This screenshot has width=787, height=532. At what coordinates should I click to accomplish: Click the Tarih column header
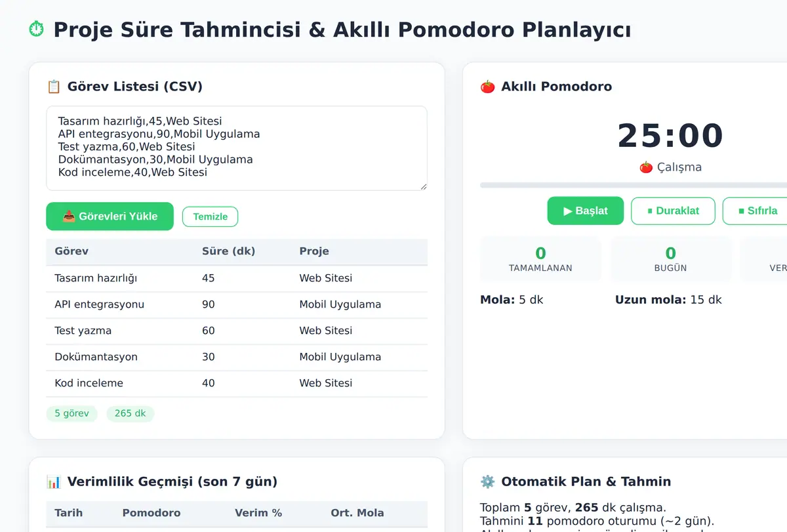coord(68,513)
